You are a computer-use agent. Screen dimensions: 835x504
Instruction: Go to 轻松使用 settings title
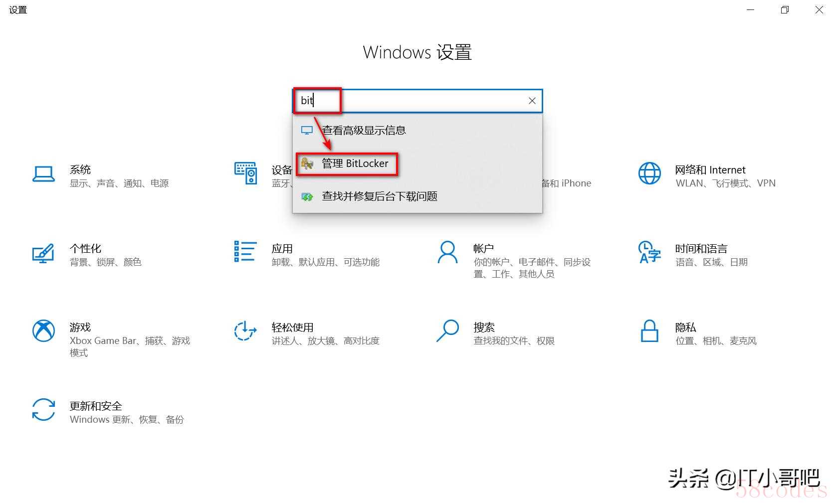(292, 328)
